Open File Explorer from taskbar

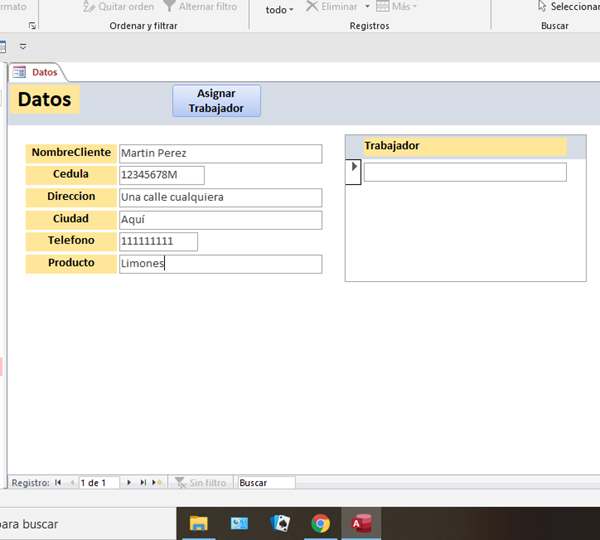pyautogui.click(x=199, y=523)
